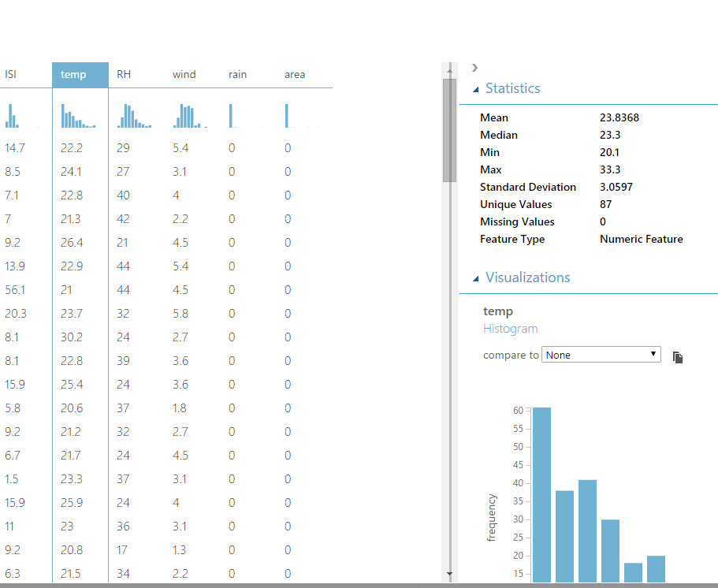Click RH cell value 21
Screen dimensions: 718x588
pos(122,243)
